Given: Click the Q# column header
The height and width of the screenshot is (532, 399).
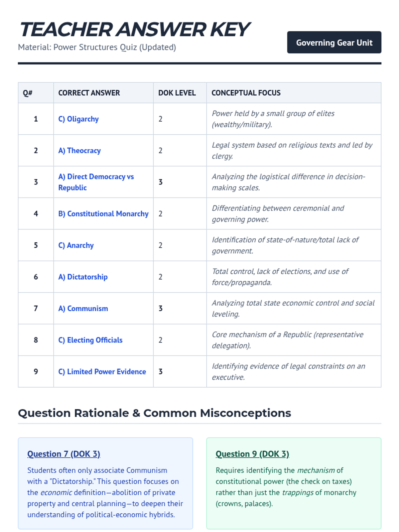Looking at the screenshot, I should coord(28,93).
